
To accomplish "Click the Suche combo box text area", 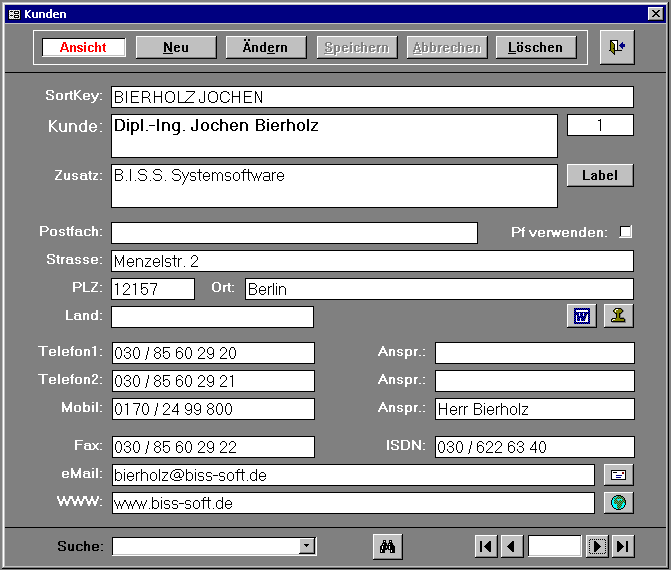I will pyautogui.click(x=205, y=546).
